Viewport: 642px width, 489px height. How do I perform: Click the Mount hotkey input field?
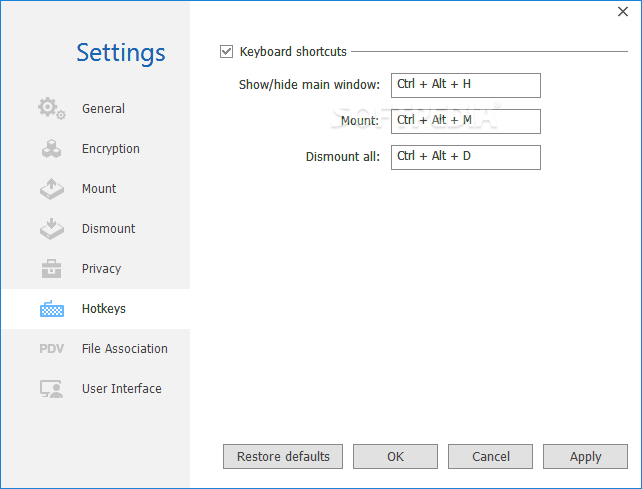[x=465, y=121]
